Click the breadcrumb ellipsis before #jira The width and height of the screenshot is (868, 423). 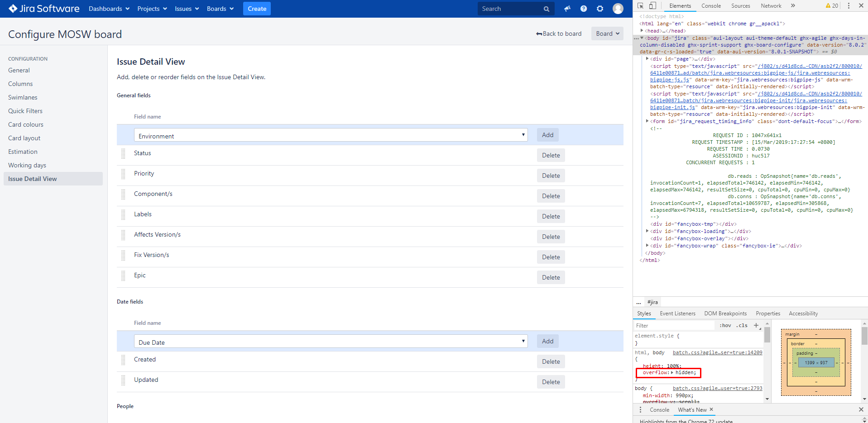click(639, 302)
